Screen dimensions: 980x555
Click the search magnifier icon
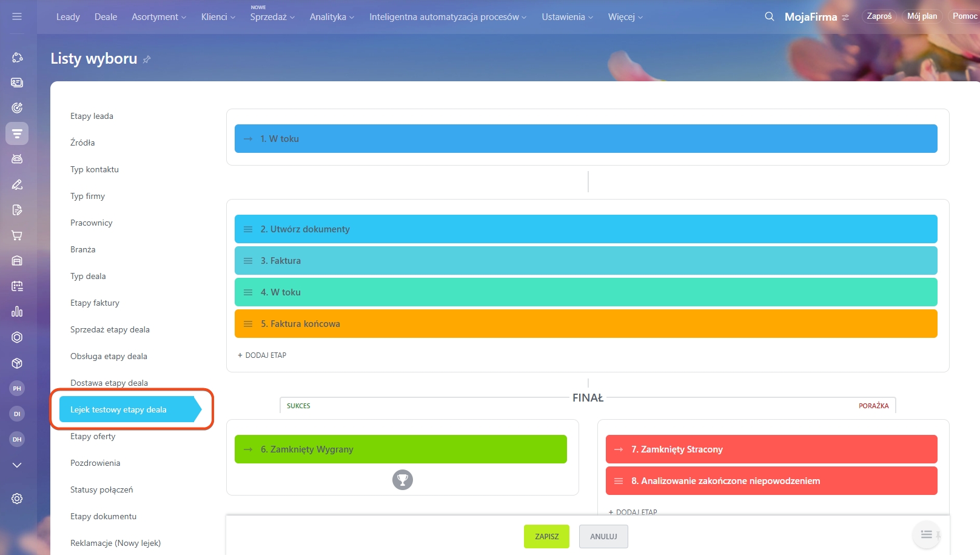point(769,16)
